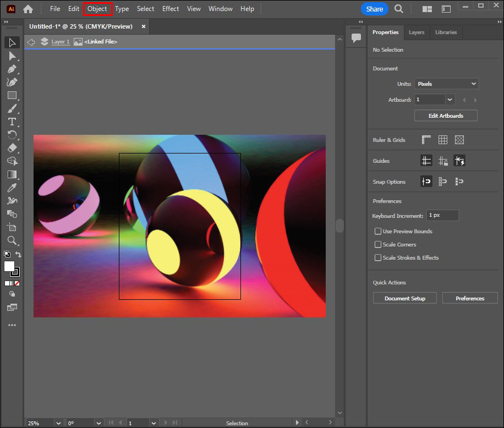Open the Object menu
This screenshot has height=428, width=504.
(97, 9)
